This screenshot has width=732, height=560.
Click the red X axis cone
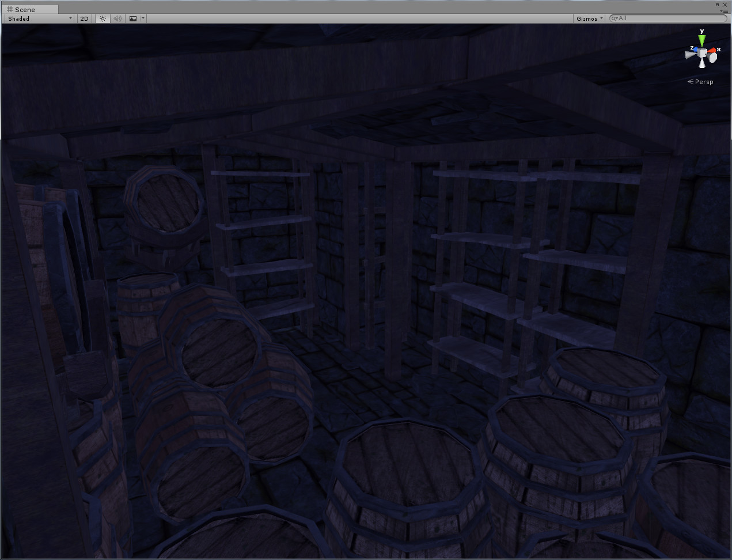point(712,50)
